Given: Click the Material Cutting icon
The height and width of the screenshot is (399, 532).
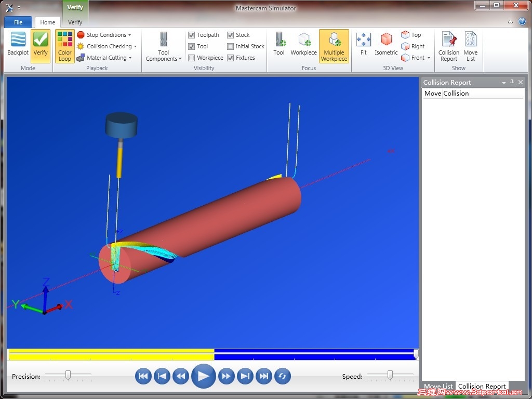Looking at the screenshot, I should [x=81, y=58].
